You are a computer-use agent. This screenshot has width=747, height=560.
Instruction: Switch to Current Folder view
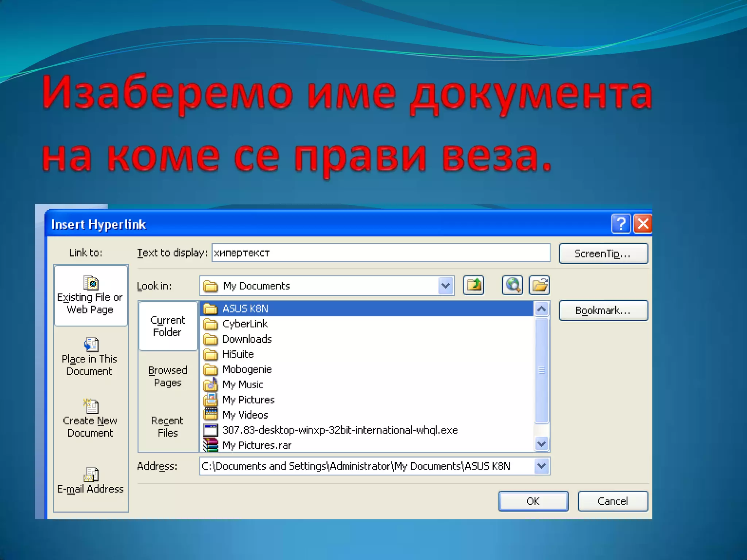[x=168, y=326]
